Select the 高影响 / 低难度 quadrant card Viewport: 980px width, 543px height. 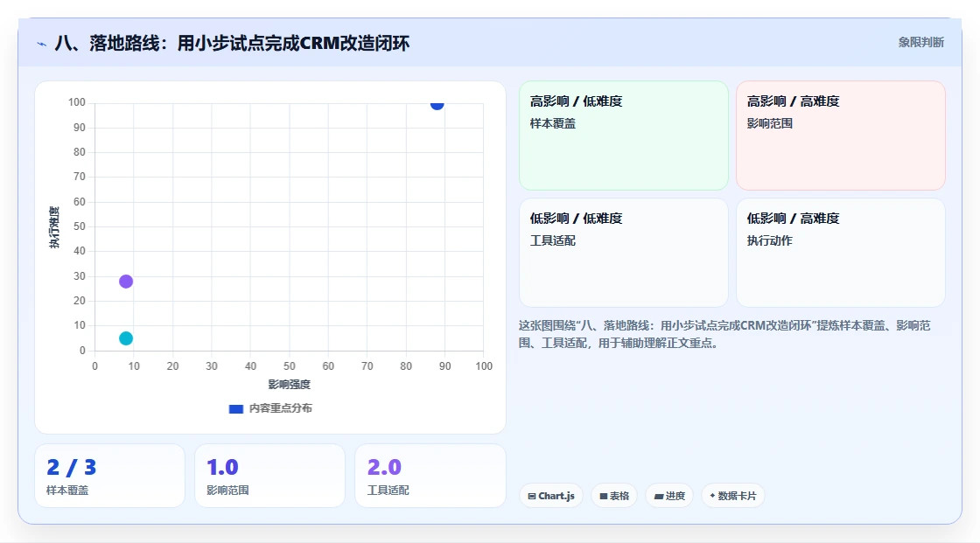pyautogui.click(x=624, y=135)
